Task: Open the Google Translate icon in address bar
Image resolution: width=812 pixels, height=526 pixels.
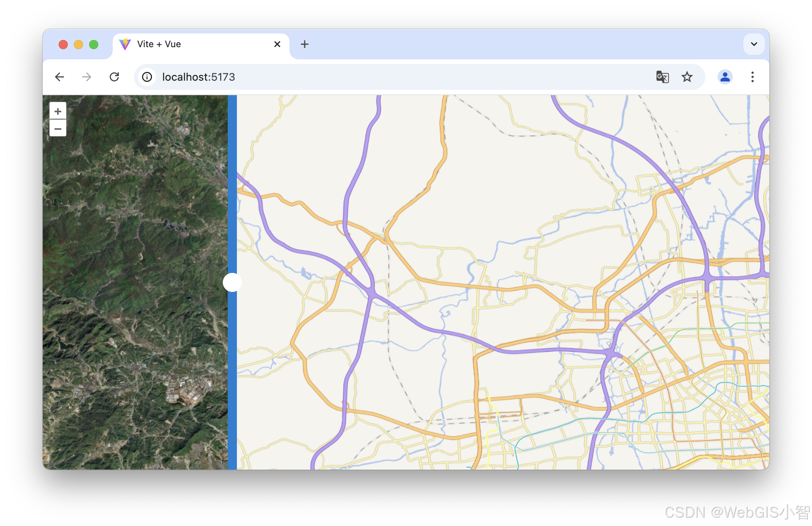Action: tap(662, 77)
